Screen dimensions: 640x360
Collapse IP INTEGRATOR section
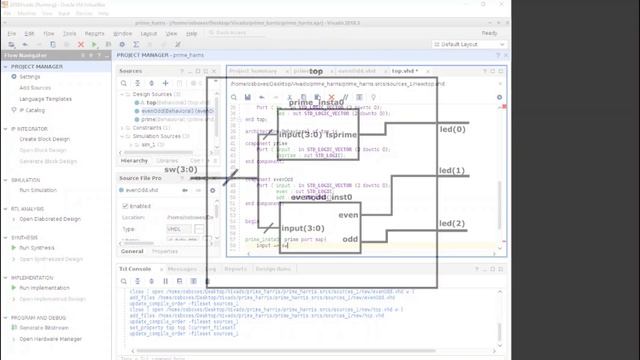6,129
